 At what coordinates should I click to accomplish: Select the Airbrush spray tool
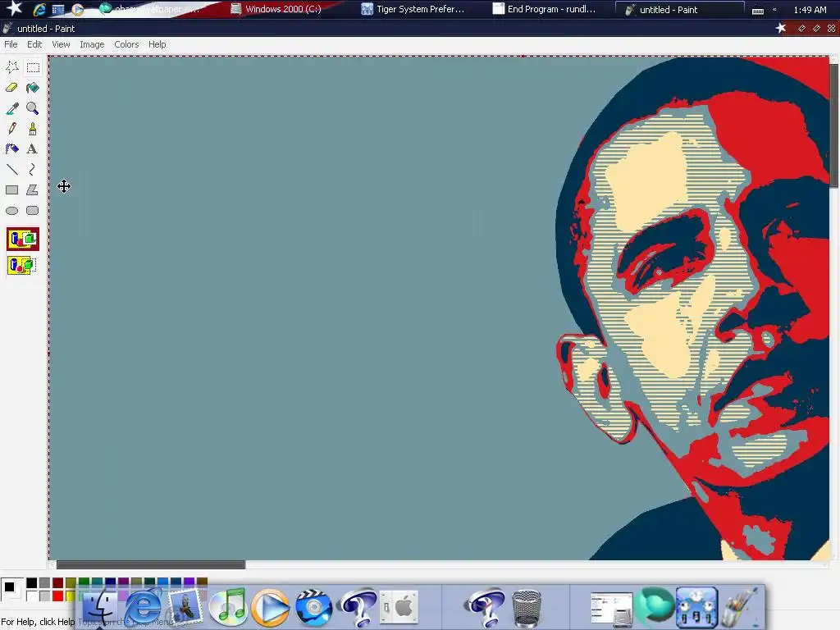(11, 149)
